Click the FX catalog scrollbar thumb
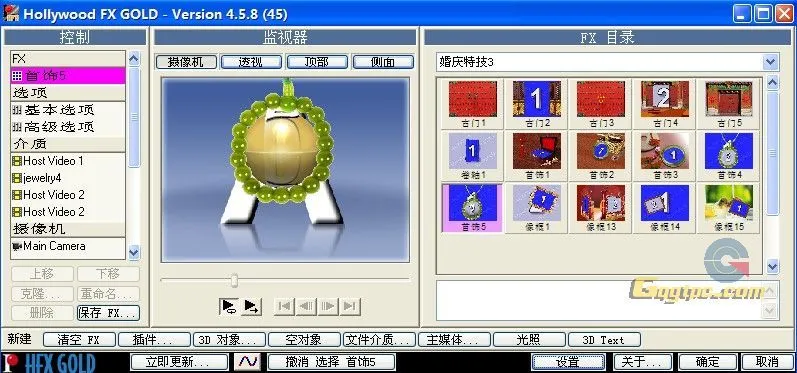This screenshot has width=797, height=373. 772,153
